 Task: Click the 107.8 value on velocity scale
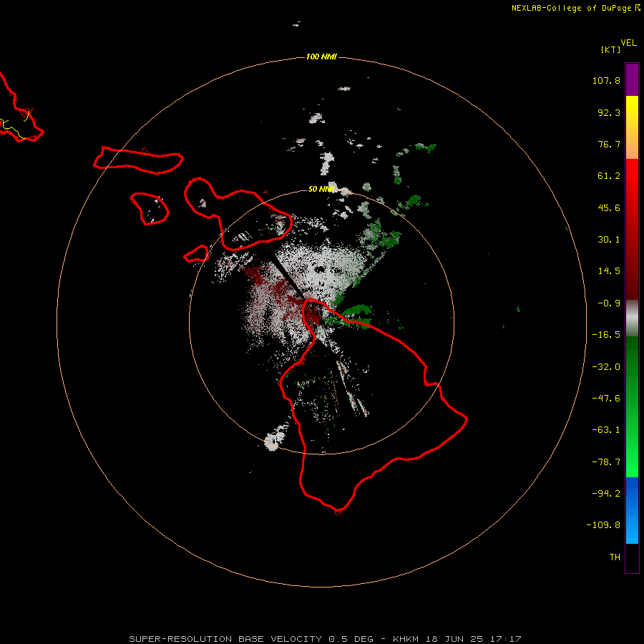tap(606, 80)
